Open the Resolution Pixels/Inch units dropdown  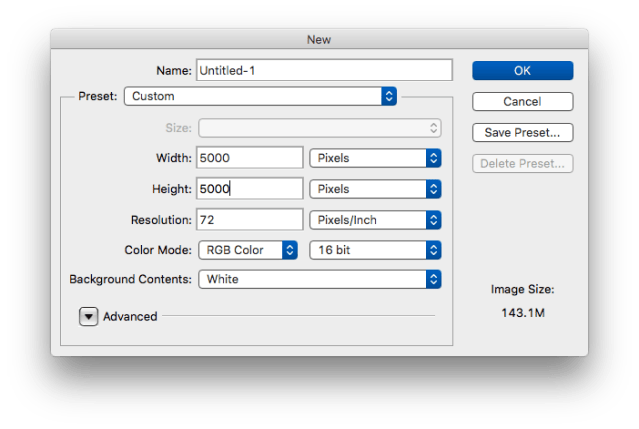click(x=375, y=219)
